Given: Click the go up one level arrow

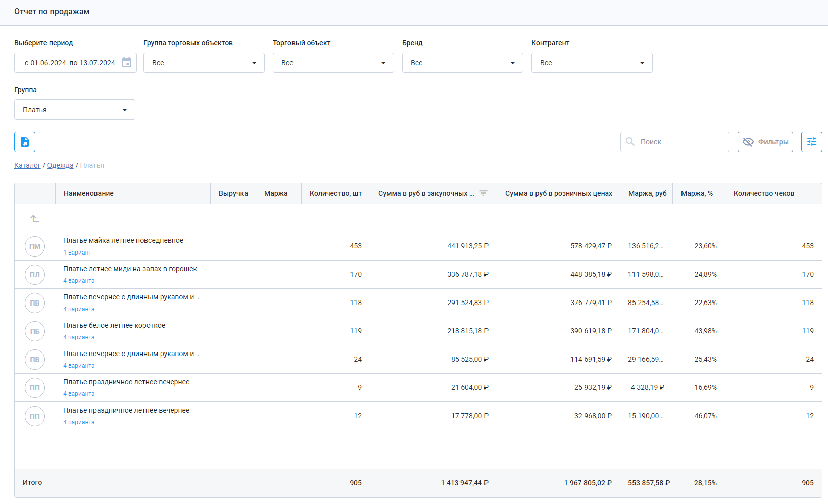Looking at the screenshot, I should pyautogui.click(x=34, y=218).
